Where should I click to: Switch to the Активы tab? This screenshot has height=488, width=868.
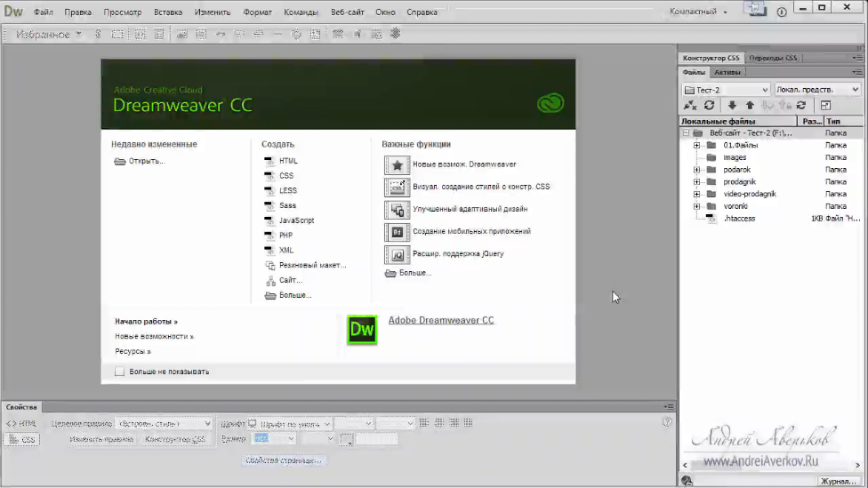pyautogui.click(x=727, y=72)
